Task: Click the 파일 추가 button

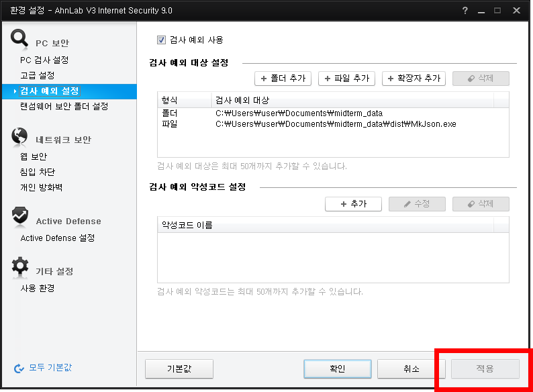Action: tap(346, 79)
